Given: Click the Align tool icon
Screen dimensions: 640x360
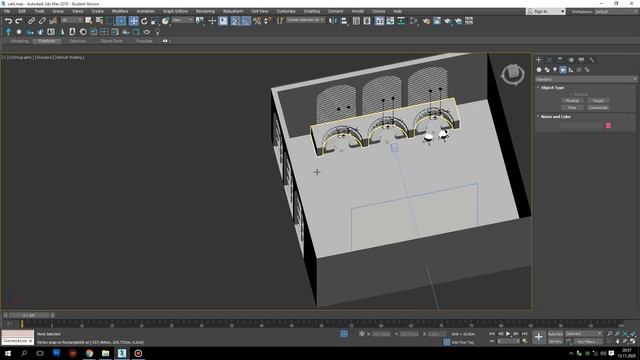Looking at the screenshot, I should (x=344, y=21).
